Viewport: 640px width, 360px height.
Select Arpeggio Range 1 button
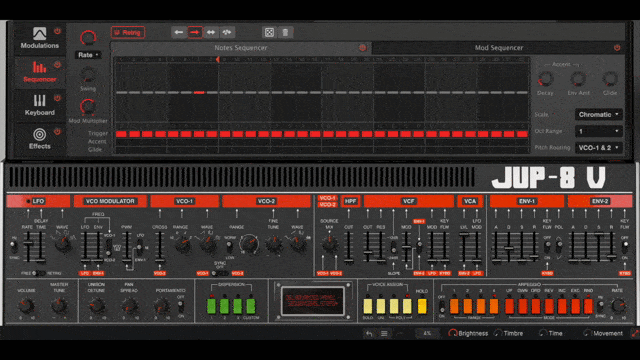click(x=454, y=306)
